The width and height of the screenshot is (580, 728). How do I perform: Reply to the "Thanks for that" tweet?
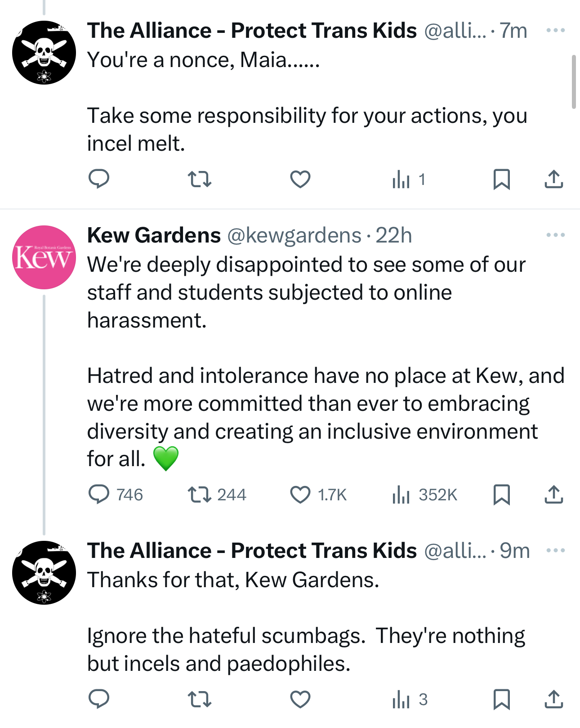(x=99, y=699)
